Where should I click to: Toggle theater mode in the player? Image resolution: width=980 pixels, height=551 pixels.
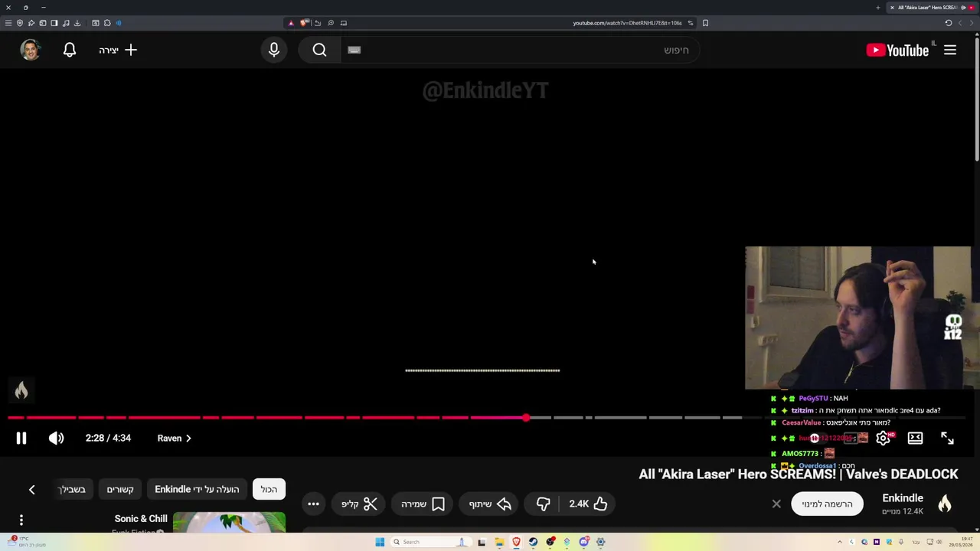(x=915, y=438)
